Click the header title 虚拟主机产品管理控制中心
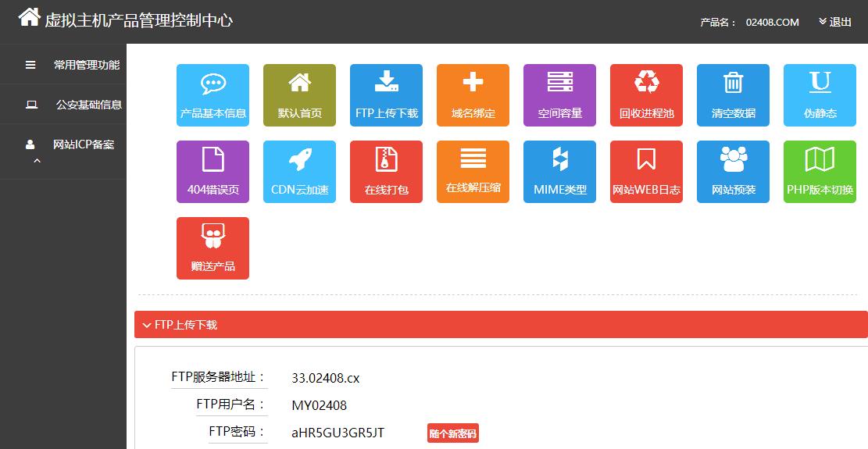Screen dimensions: 868x449 (x=138, y=20)
